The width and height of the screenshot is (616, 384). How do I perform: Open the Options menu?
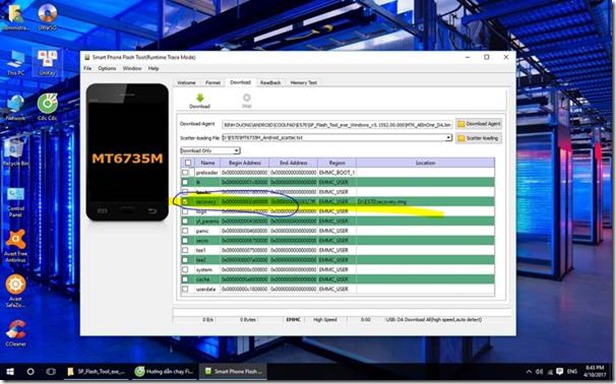point(107,68)
